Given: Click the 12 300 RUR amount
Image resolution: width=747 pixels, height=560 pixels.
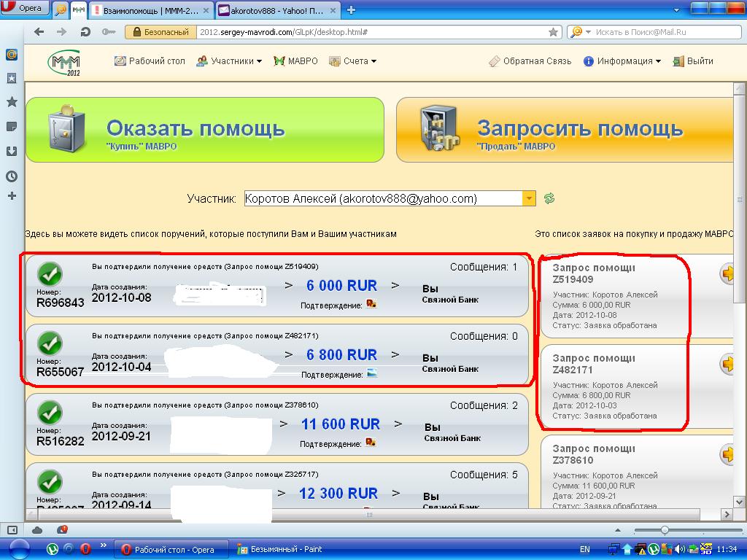Looking at the screenshot, I should 338,494.
